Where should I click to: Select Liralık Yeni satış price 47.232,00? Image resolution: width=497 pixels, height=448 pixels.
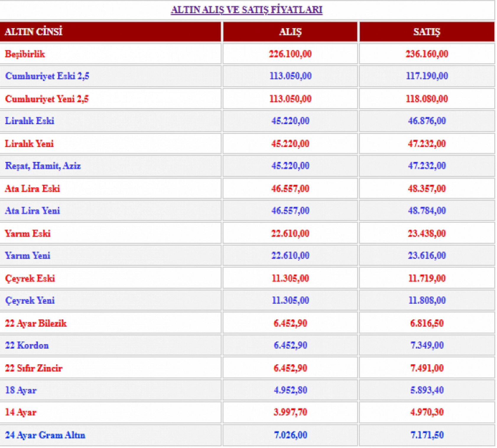pos(427,144)
